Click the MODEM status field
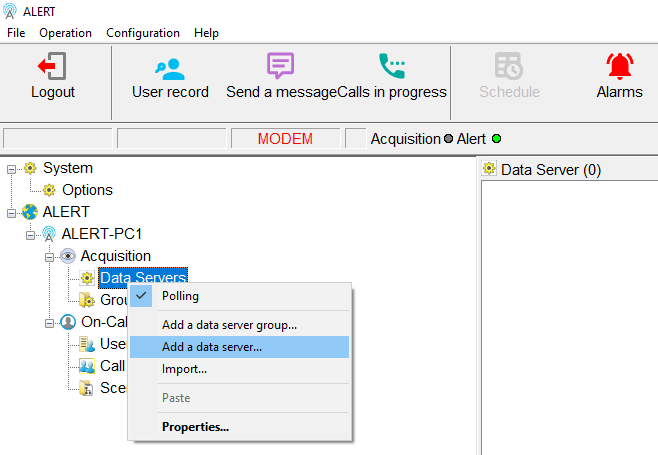 285,139
